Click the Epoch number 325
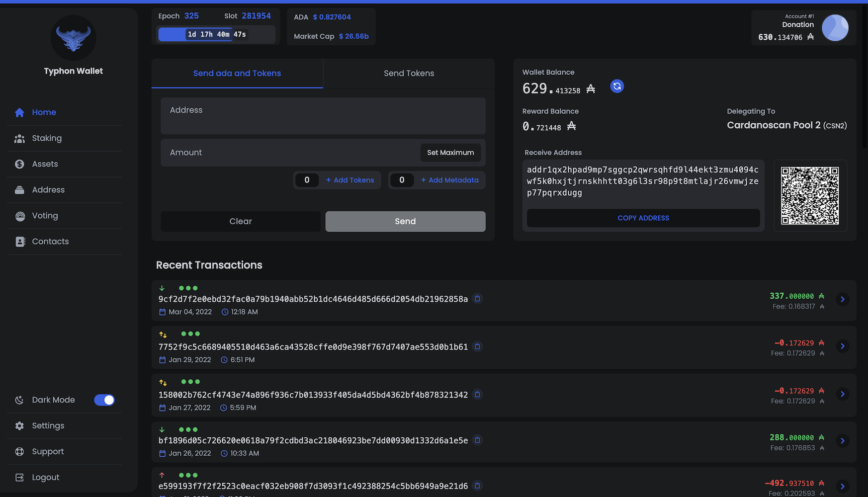The height and width of the screenshot is (497, 868). click(191, 16)
